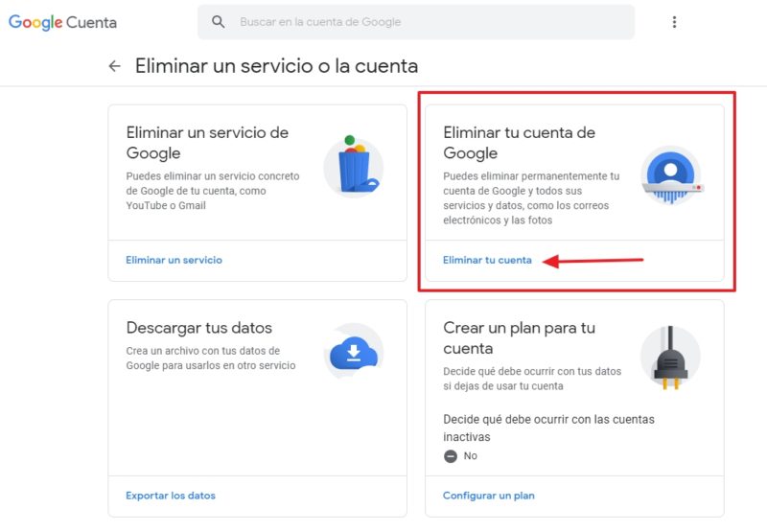Click the cloud download illustration icon

pyautogui.click(x=354, y=351)
